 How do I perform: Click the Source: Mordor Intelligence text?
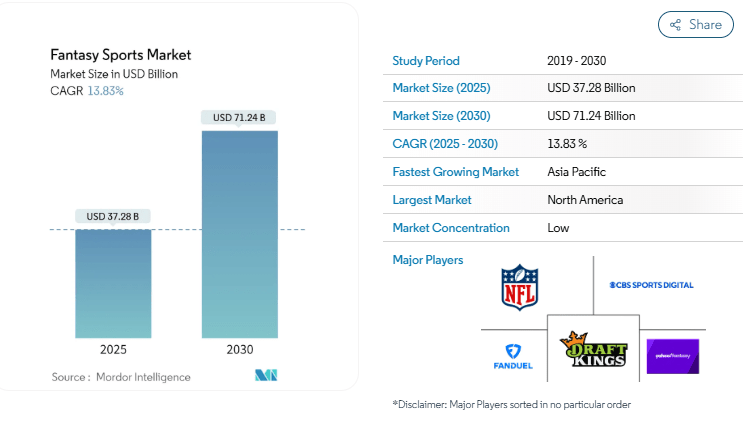point(121,377)
